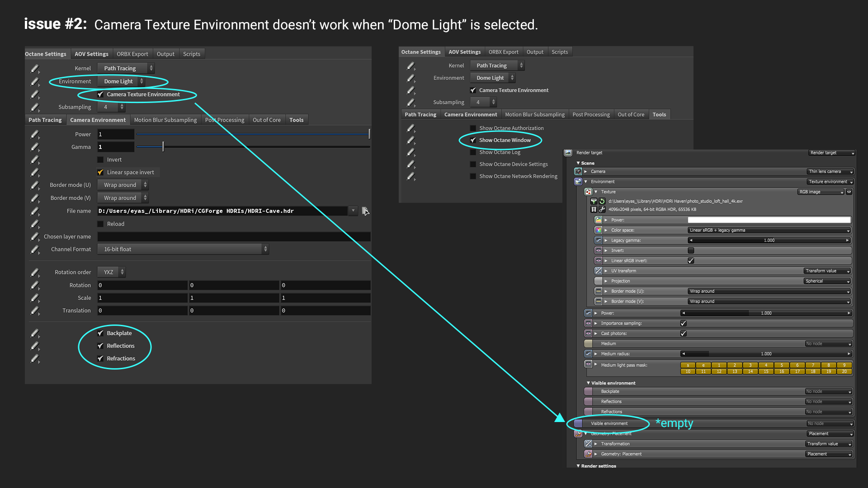The image size is (868, 488).
Task: Click the Environment node icon
Action: tap(578, 182)
